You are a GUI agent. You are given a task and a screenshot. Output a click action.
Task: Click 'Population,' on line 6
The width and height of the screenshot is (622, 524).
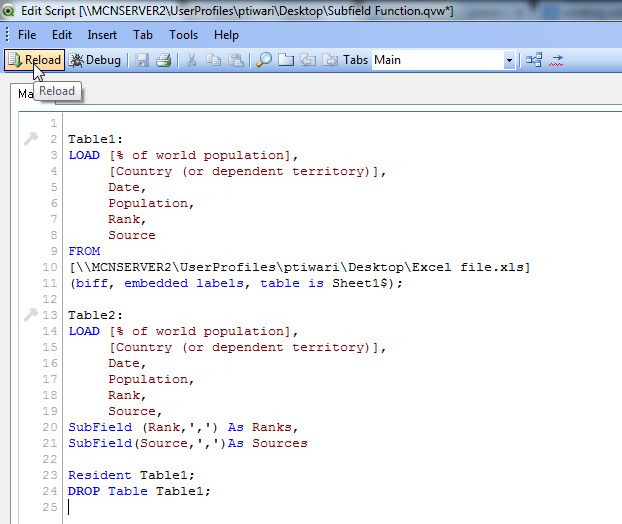pos(151,203)
